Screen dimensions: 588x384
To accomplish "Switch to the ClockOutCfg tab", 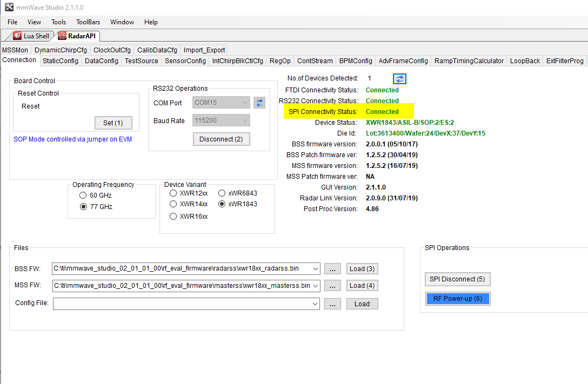I will 112,50.
